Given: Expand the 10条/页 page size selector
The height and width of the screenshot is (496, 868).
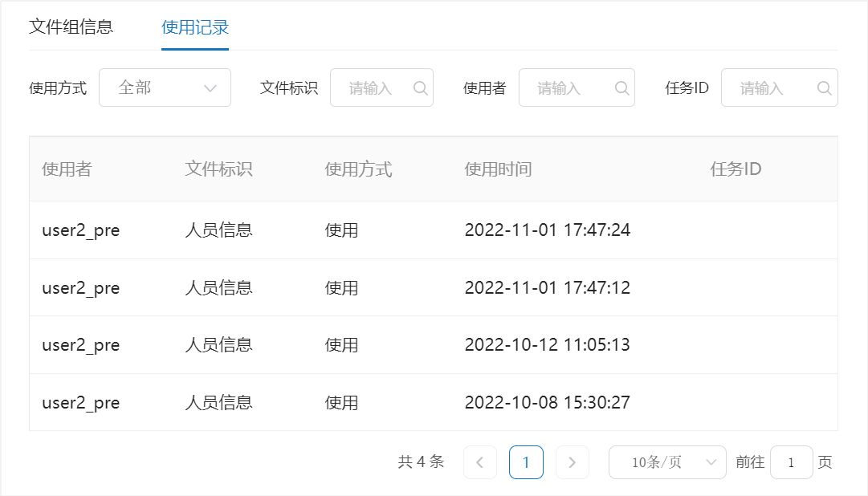Looking at the screenshot, I should point(667,462).
